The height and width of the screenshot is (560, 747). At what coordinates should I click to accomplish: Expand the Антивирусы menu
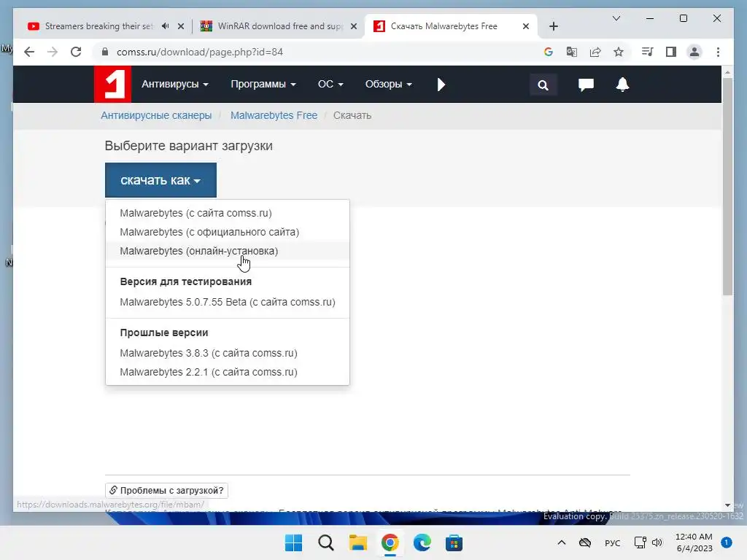(175, 85)
